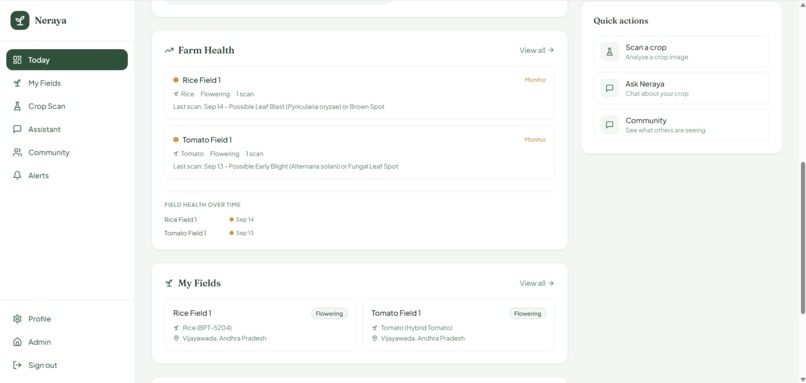This screenshot has width=806, height=383.
Task: Click the orange status dot beside Tomato Field 1
Action: coord(176,140)
